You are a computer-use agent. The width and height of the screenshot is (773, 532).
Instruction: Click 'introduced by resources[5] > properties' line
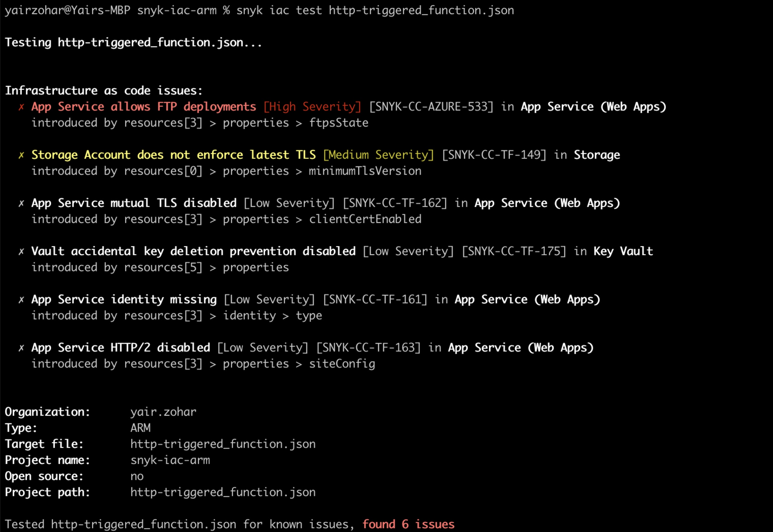click(160, 268)
